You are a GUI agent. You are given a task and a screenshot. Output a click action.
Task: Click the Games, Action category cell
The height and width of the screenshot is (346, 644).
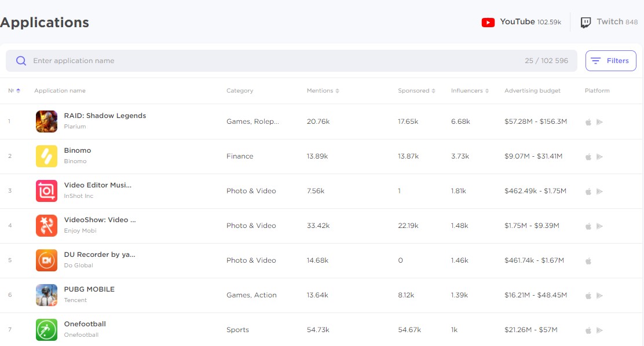pos(251,295)
